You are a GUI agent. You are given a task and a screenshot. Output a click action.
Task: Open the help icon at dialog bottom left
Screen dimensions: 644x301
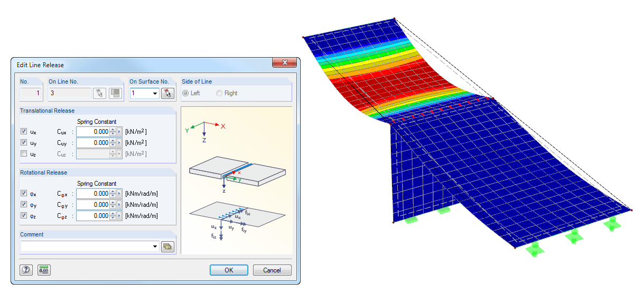pyautogui.click(x=26, y=270)
